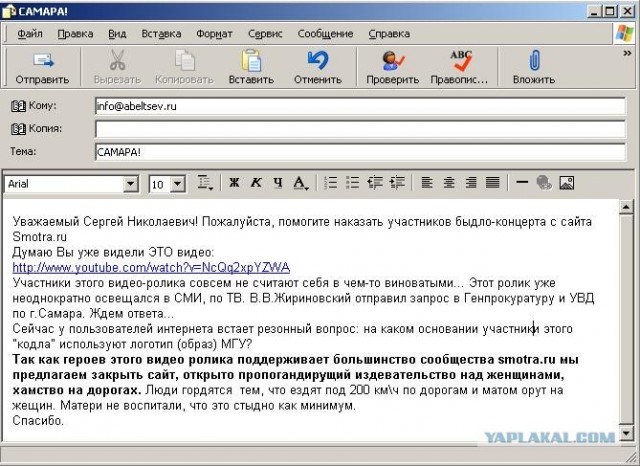Open the Файл menu
The image size is (640, 466).
point(30,34)
